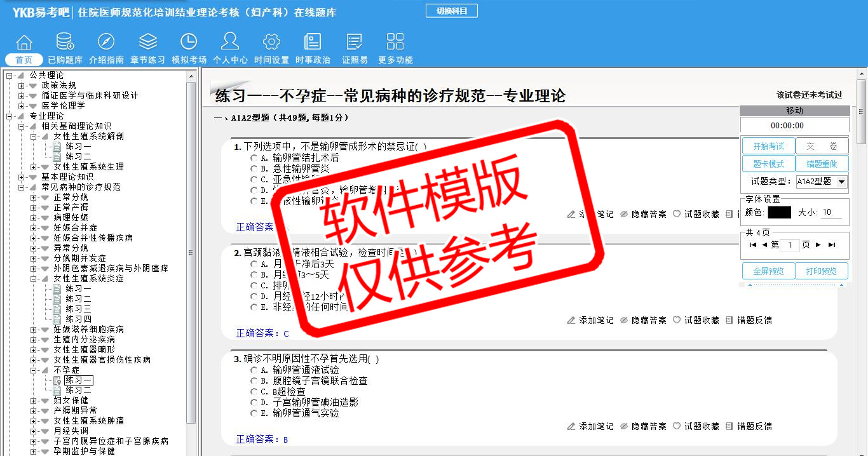Go to the 首页 tab
The image size is (868, 456).
tap(24, 60)
